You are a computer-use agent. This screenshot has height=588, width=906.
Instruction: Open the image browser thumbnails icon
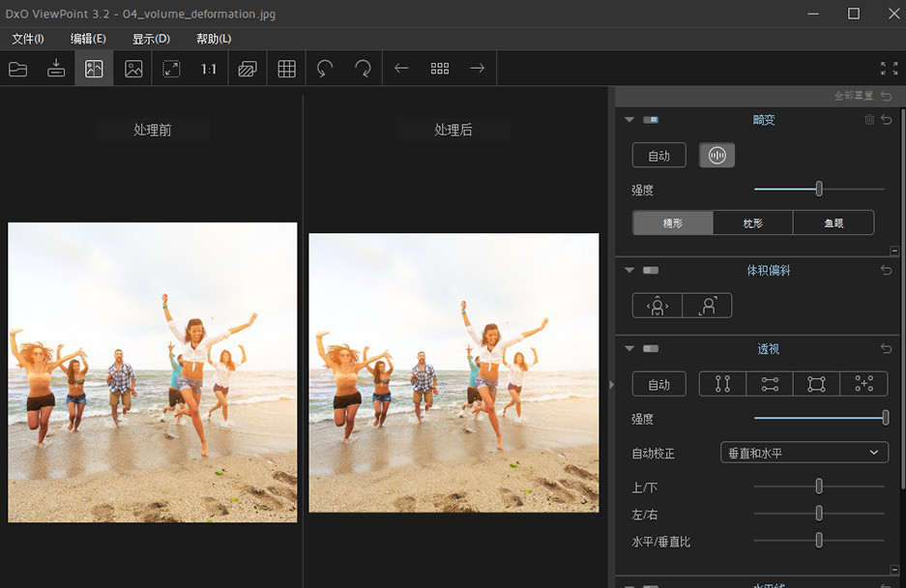tap(440, 69)
